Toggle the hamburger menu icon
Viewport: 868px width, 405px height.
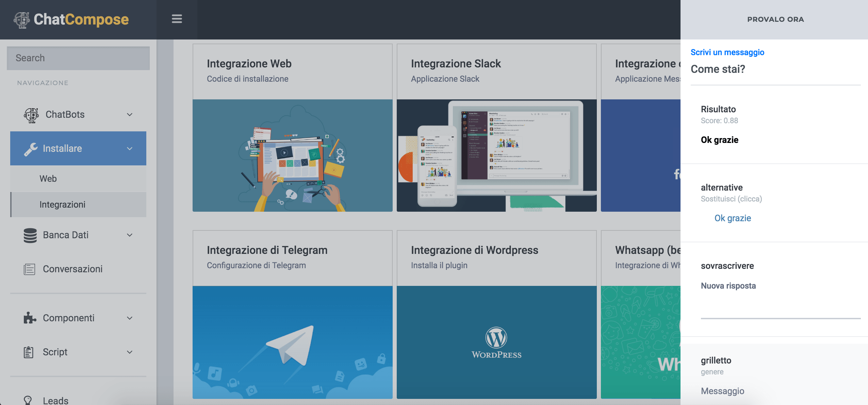[177, 19]
